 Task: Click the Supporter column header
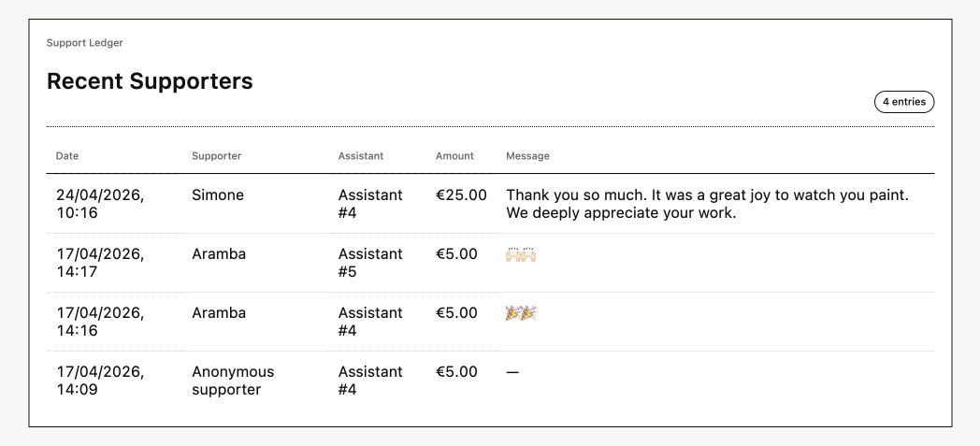[216, 156]
